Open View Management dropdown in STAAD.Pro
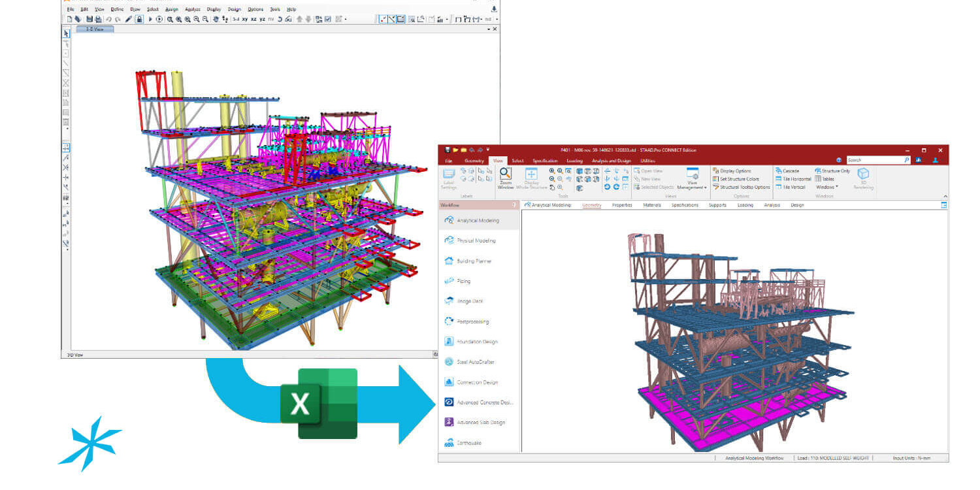The height and width of the screenshot is (490, 980). [x=692, y=179]
